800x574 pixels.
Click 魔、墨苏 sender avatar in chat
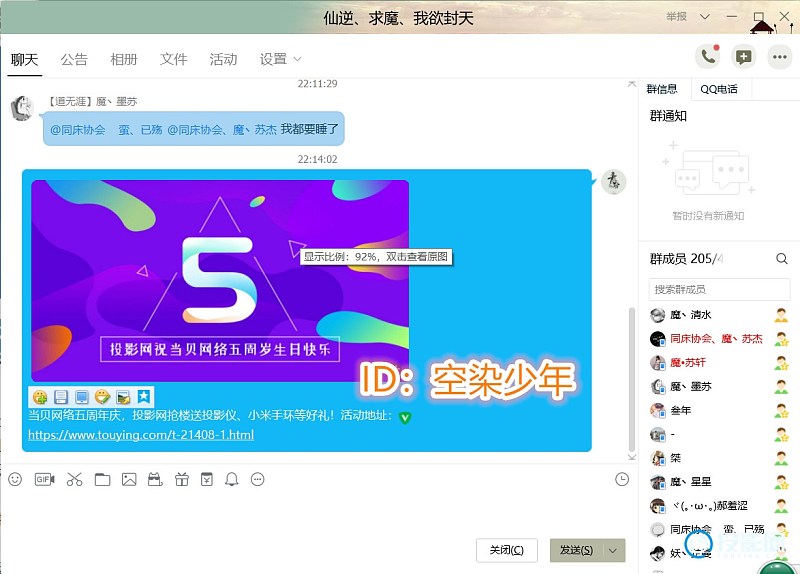click(22, 108)
